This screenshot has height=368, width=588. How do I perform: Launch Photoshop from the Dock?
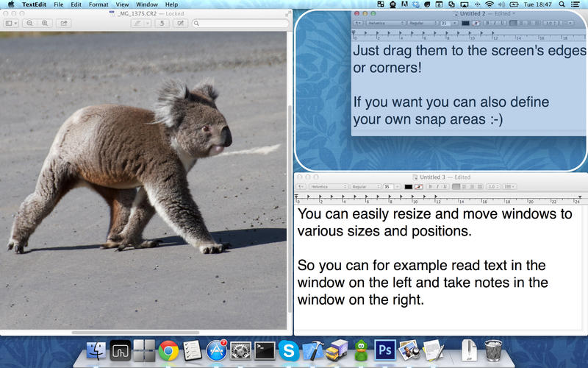tap(385, 350)
